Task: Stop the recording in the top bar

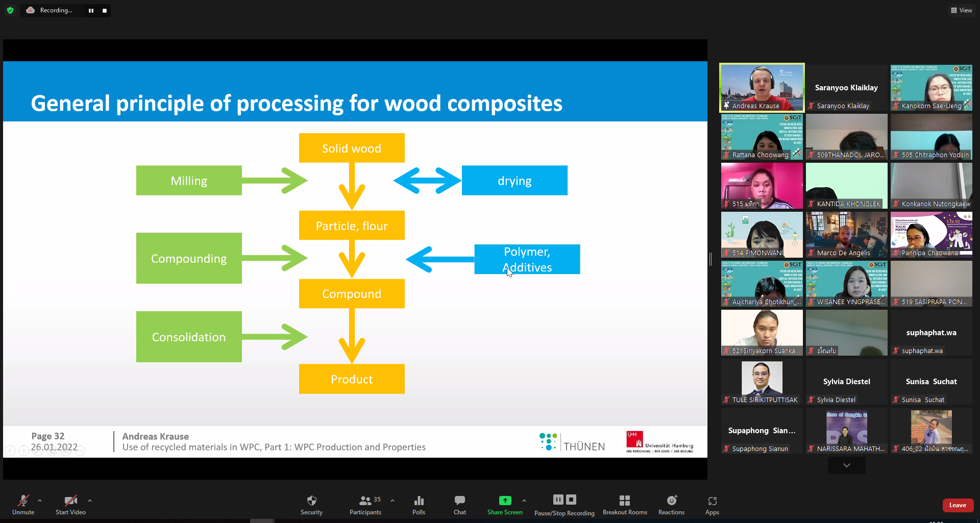Action: pyautogui.click(x=105, y=11)
